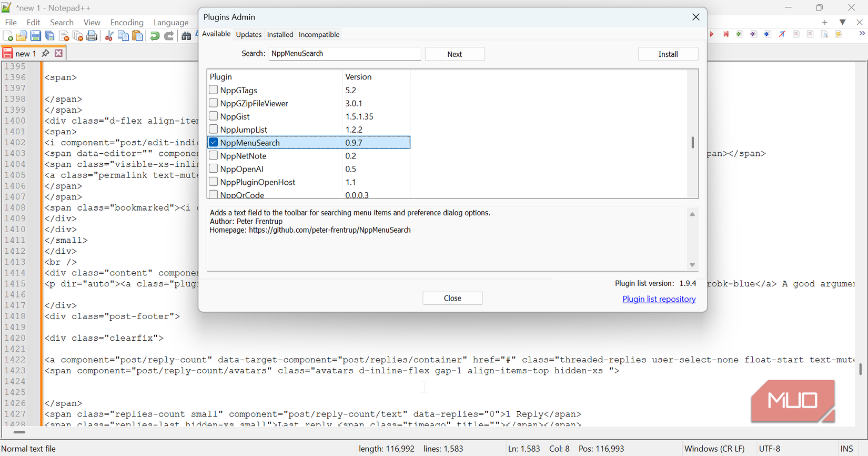The image size is (868, 456).
Task: Click the blue arrow document toolbar icon
Action: [768, 34]
